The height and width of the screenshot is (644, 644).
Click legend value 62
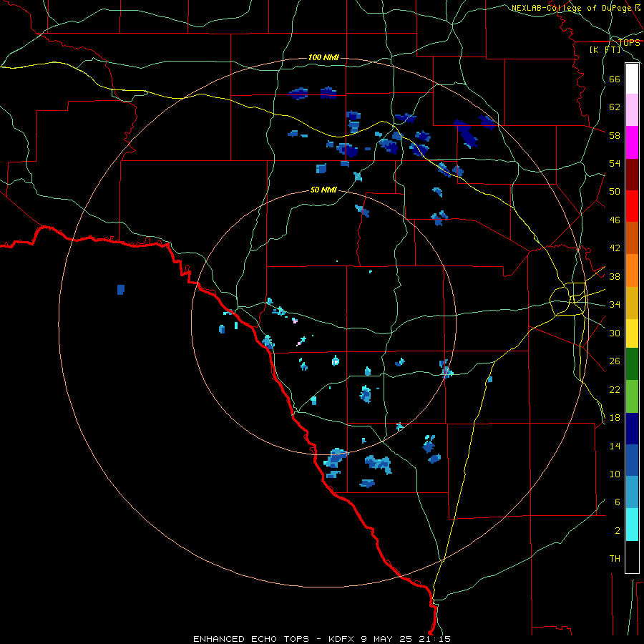point(615,107)
